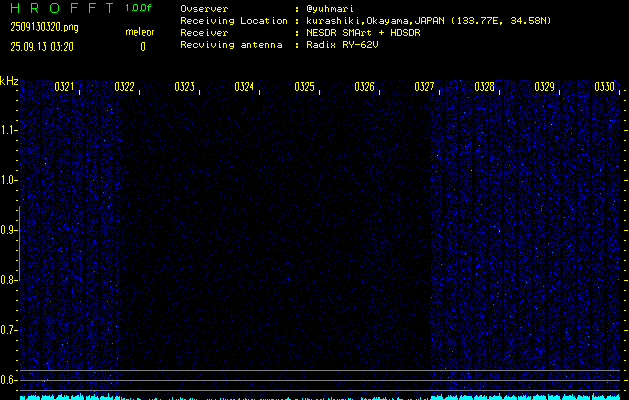Click the 0328 time marker
The image size is (629, 400).
pos(484,87)
